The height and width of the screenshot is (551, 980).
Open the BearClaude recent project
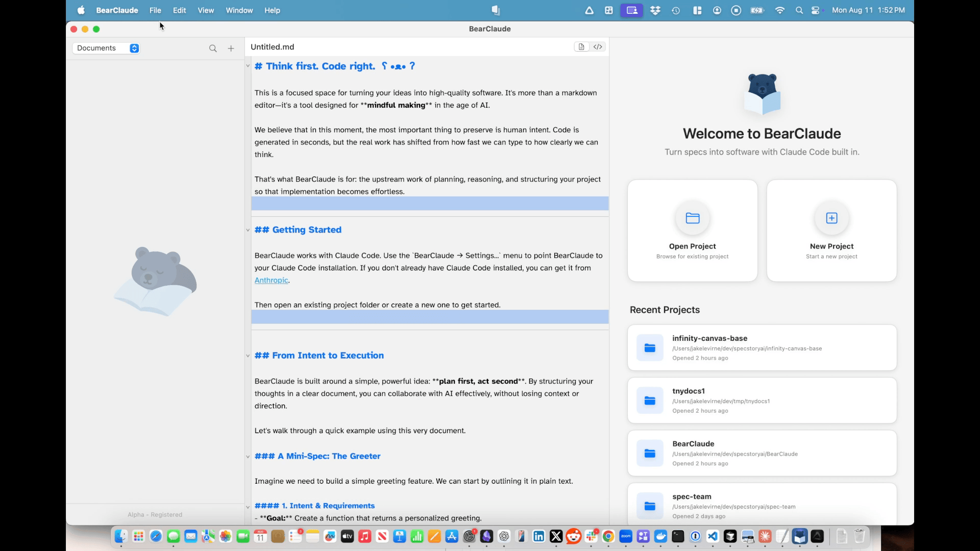[762, 454]
